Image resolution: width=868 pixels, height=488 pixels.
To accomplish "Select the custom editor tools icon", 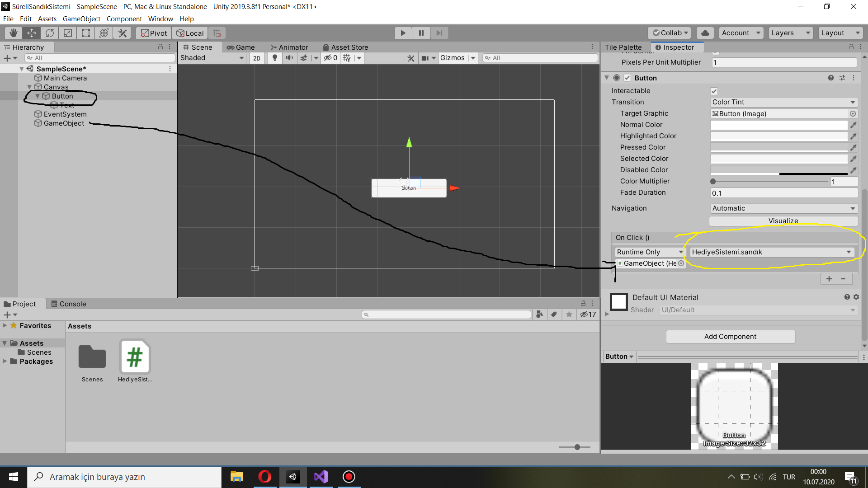I will tap(123, 33).
